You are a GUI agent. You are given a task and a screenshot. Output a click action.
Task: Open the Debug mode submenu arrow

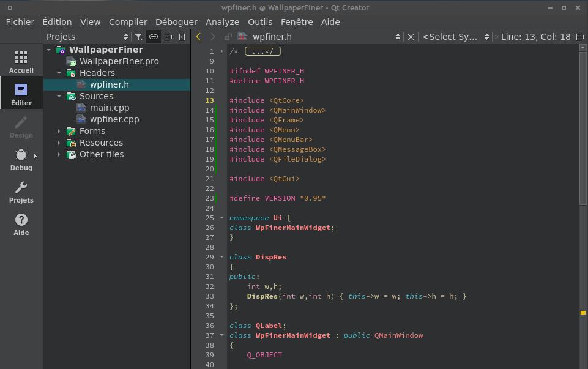pyautogui.click(x=35, y=156)
